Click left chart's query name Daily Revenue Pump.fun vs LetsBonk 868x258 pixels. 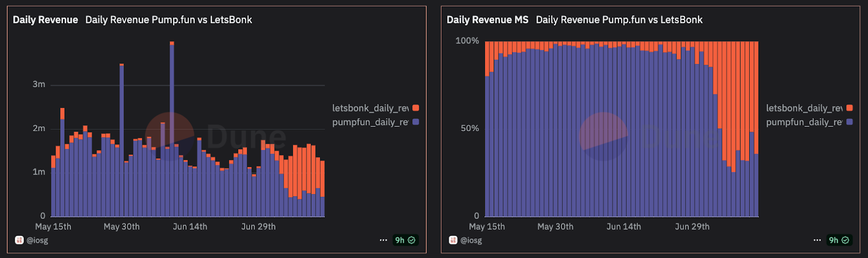[169, 20]
